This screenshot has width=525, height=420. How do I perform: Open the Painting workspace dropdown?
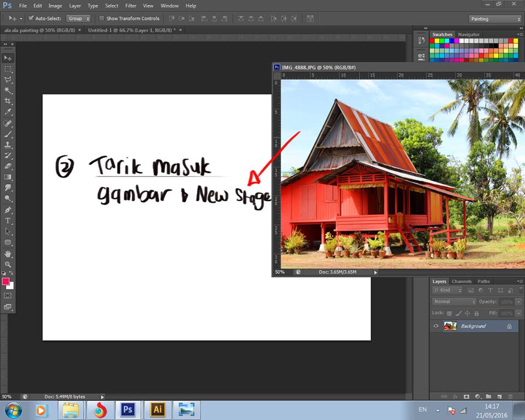495,19
